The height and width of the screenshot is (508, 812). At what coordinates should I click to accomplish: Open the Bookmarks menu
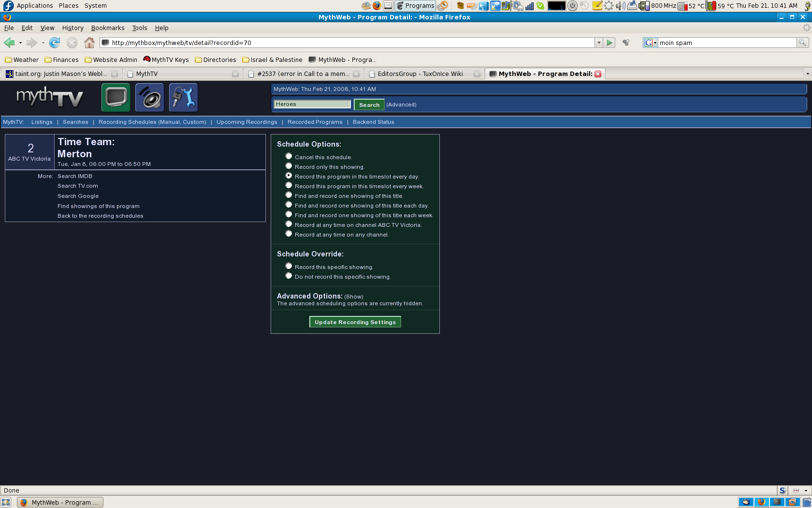(x=108, y=28)
